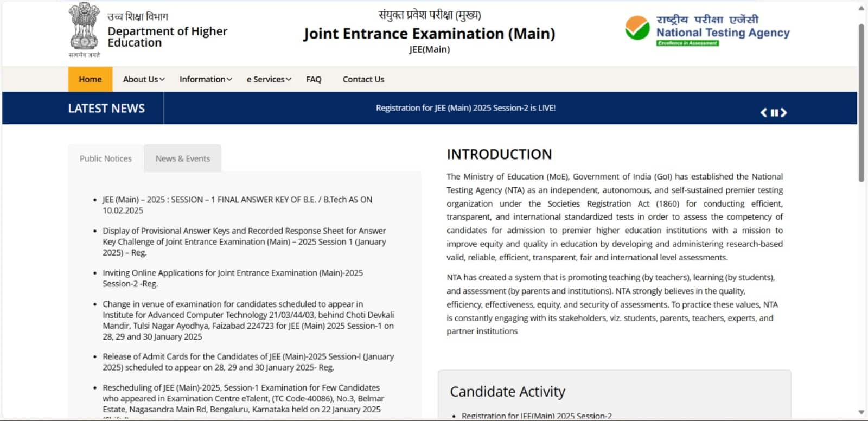
Task: Click Department of Higher Education title
Action: 168,37
